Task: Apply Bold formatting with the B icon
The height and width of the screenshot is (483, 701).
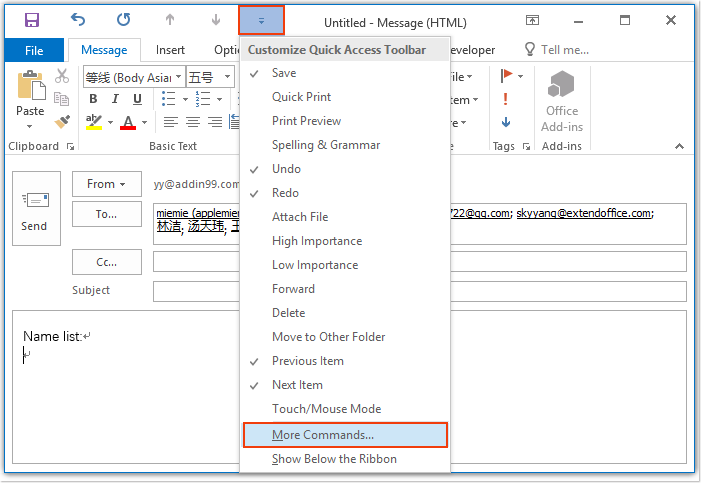Action: coord(93,99)
